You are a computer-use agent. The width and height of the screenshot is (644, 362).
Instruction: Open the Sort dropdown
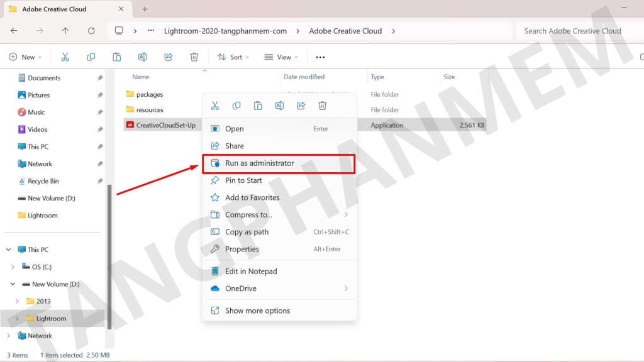(x=233, y=57)
